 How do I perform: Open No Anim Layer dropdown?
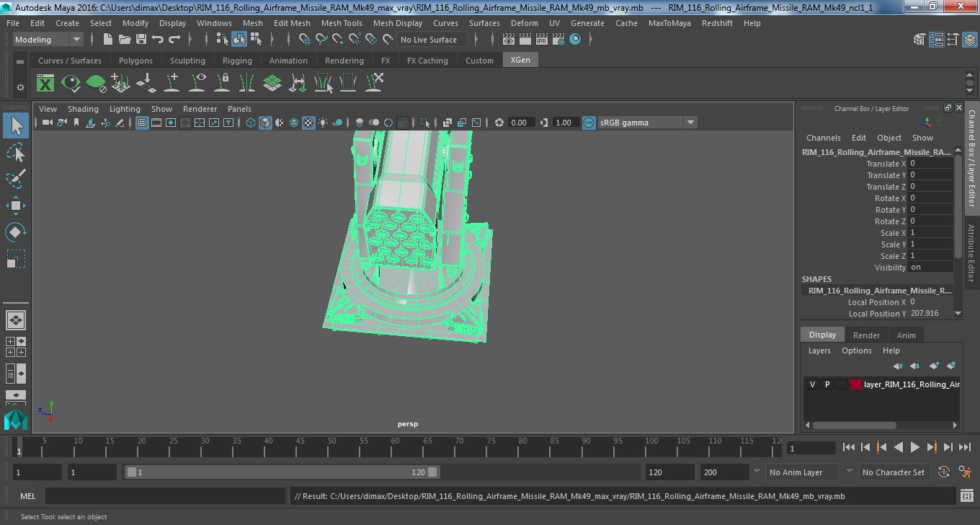click(x=802, y=472)
